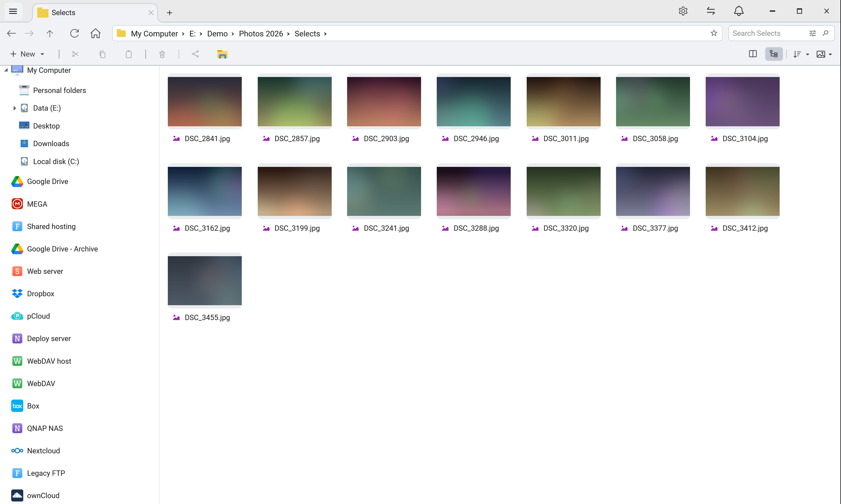
Task: Open Shared hosting connection
Action: coord(51,226)
